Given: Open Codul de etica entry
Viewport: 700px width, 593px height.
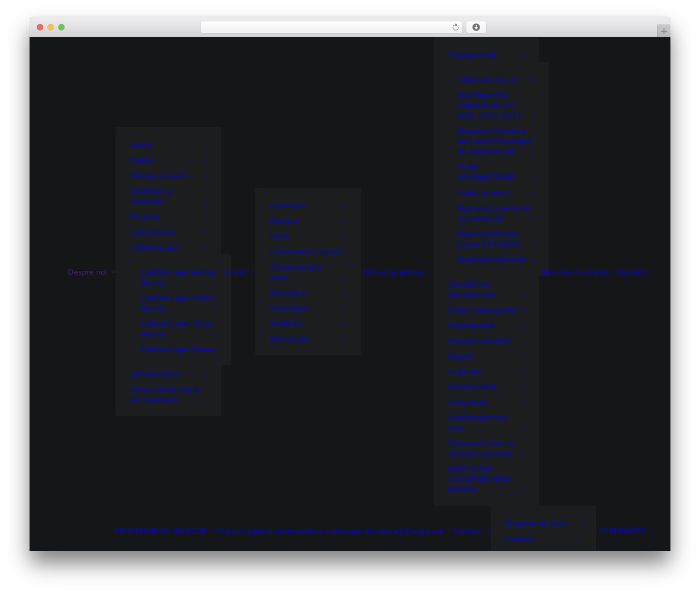Looking at the screenshot, I should coord(483,193).
